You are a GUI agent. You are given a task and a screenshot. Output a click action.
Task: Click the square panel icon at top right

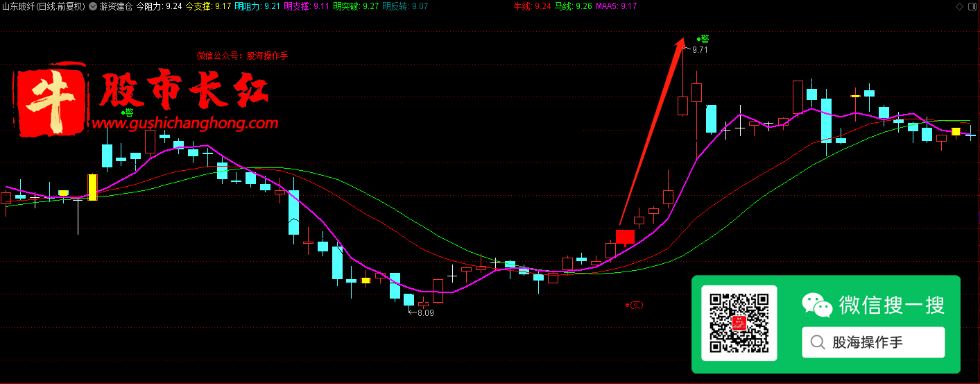pyautogui.click(x=972, y=6)
